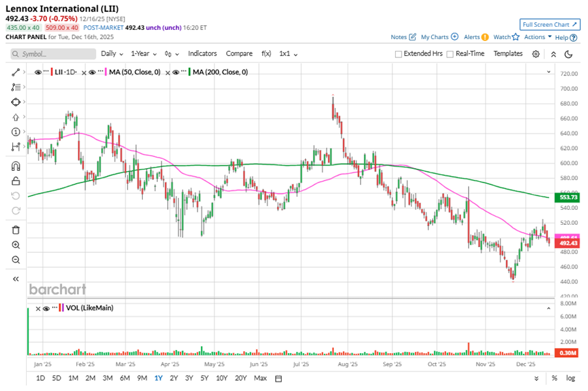588x391 pixels.
Task: Switch to dark mode moon icon
Action: click(568, 54)
